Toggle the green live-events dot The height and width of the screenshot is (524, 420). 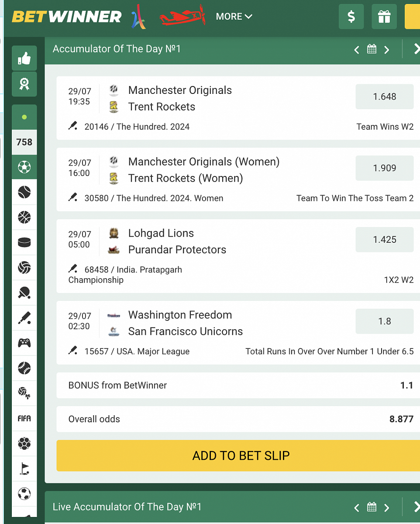click(24, 117)
